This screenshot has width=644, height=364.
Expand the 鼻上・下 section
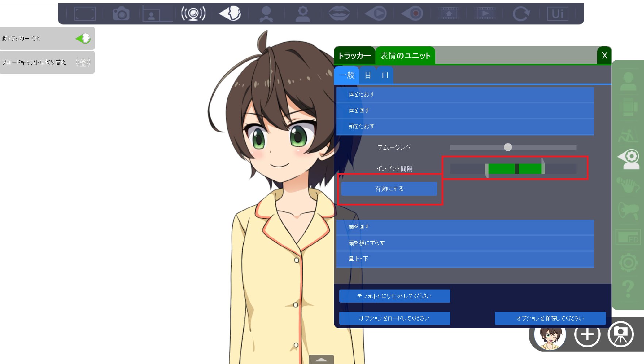(465, 259)
